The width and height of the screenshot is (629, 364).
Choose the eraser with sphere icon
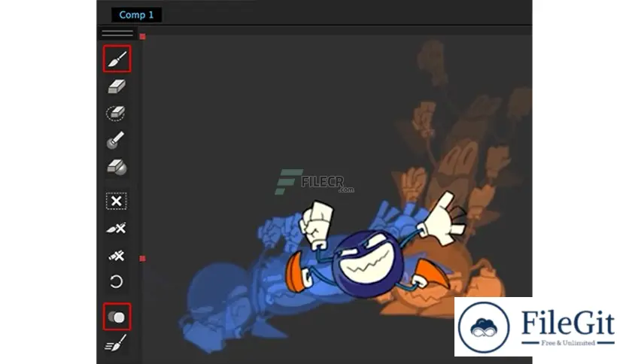117,167
